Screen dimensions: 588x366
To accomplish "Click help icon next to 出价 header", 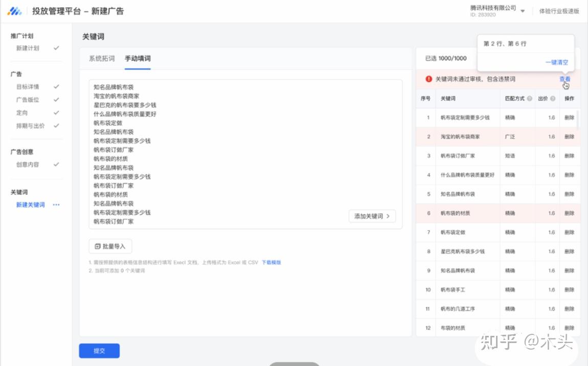I will [553, 99].
